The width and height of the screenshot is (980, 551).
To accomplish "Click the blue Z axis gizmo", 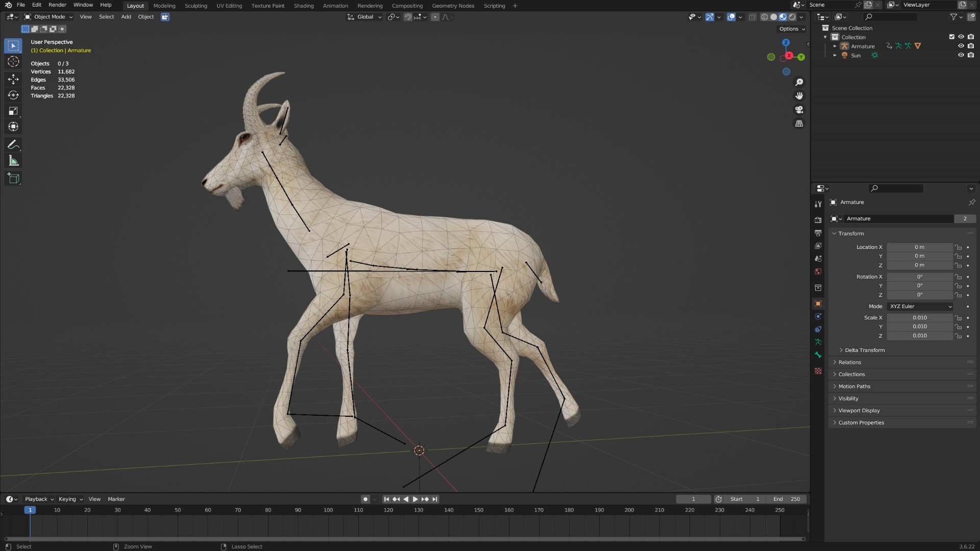I will click(786, 43).
